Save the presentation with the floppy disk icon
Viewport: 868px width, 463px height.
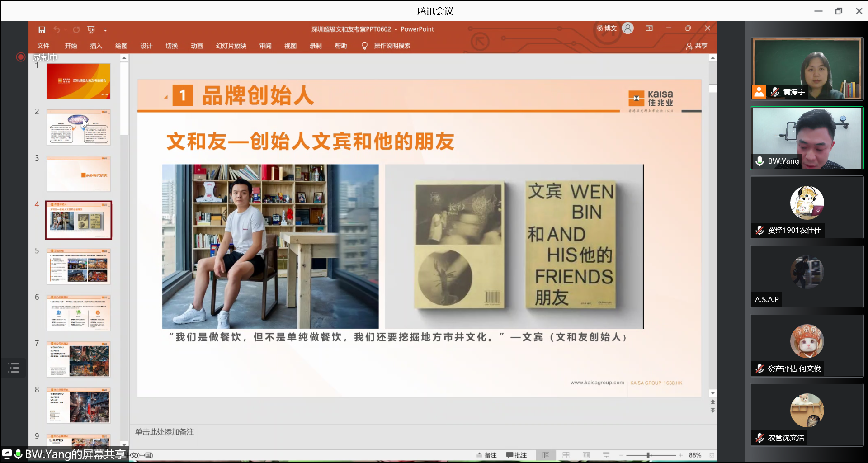click(42, 29)
